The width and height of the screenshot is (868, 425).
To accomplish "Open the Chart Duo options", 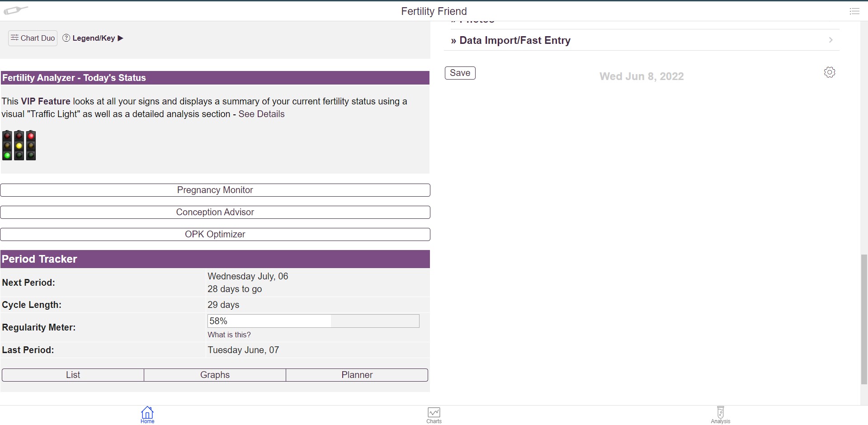I will tap(33, 38).
